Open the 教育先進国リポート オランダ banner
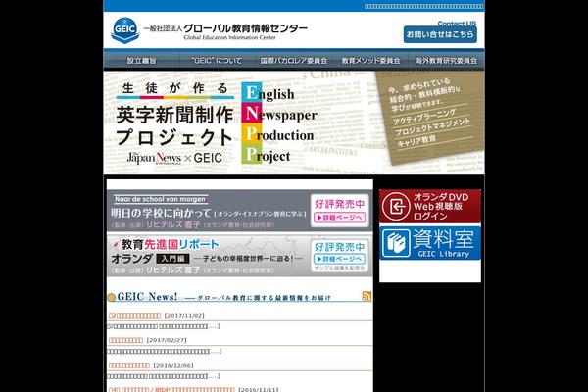The image size is (588, 392). coord(240,255)
